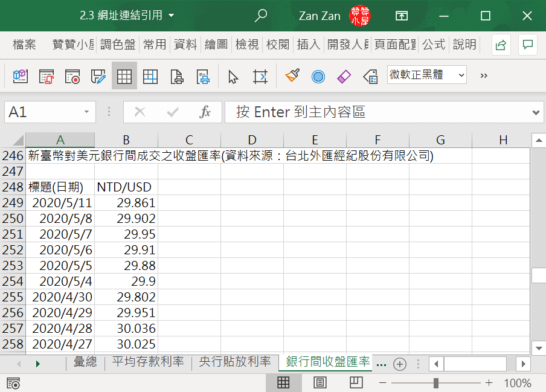Switch to the 檢視 ribbon tab
The width and height of the screenshot is (546, 392).
click(247, 45)
